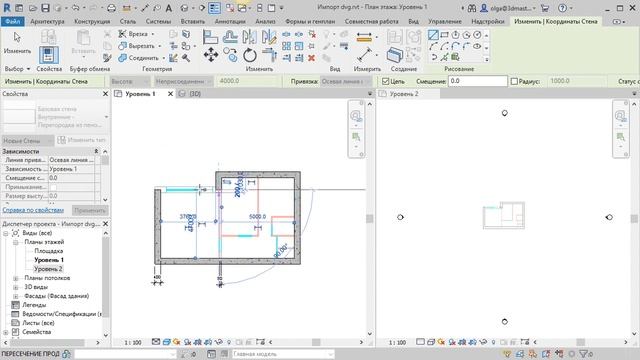Select the Offset tool

[x=230, y=37]
